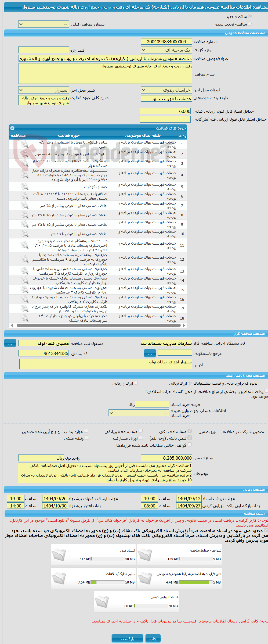Click the مشاهده column header

(x=19, y=135)
